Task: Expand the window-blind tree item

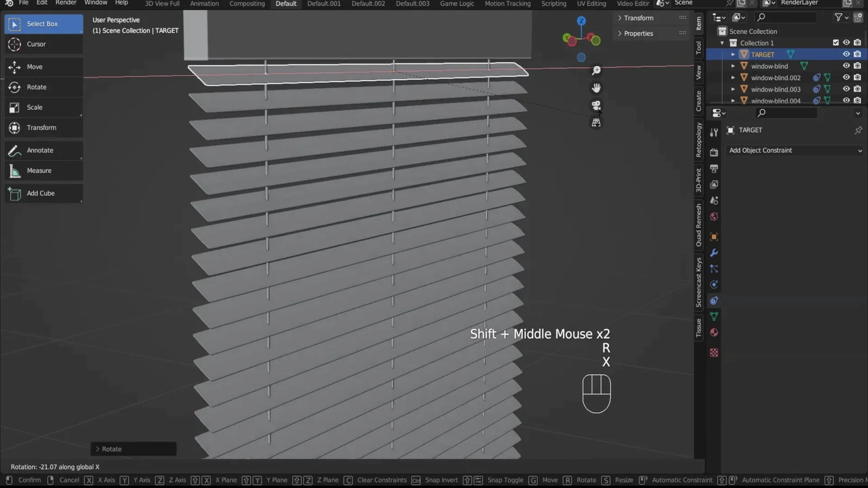Action: (733, 66)
